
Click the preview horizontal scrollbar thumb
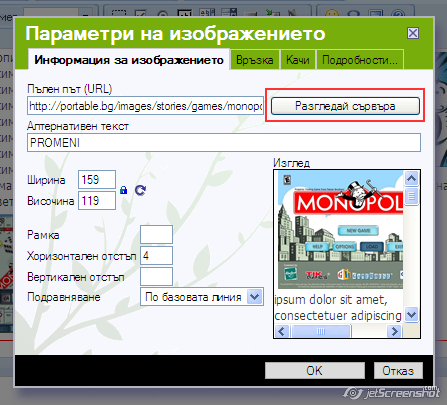click(321, 331)
